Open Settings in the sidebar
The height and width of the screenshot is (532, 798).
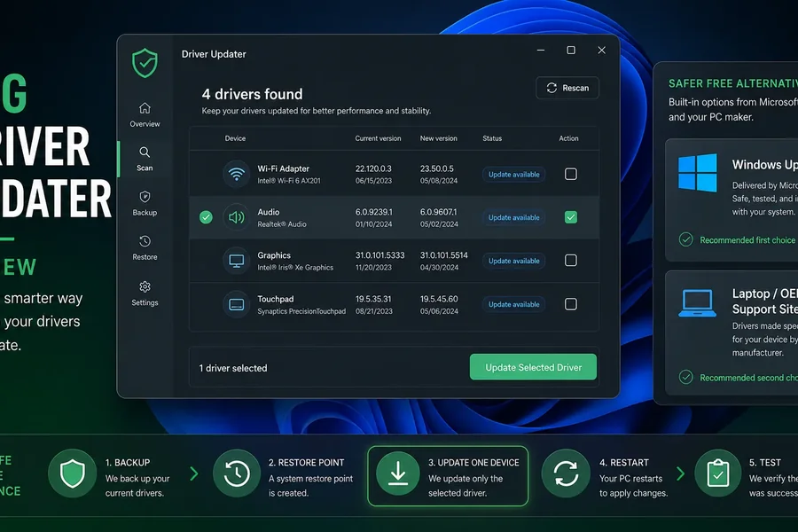pos(145,293)
